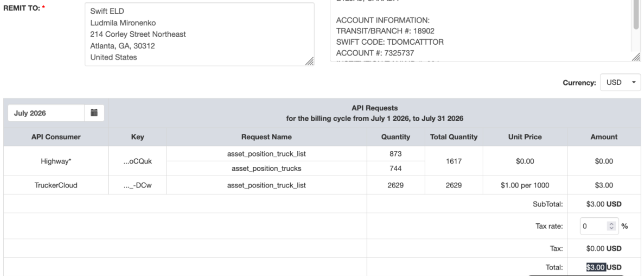
Task: Click the July 2026 billing month field
Action: 47,113
